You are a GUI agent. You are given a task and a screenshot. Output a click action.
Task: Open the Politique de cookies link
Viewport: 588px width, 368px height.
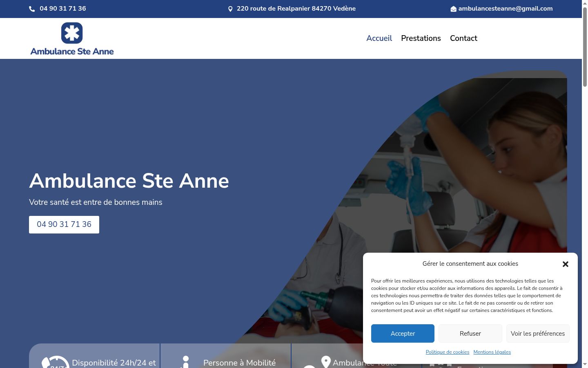[x=448, y=352]
